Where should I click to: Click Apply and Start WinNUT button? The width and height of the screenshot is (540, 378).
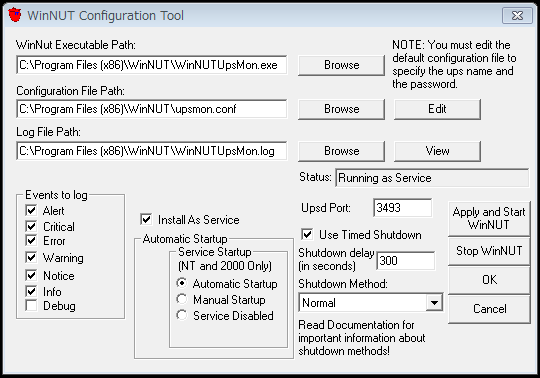(x=489, y=219)
